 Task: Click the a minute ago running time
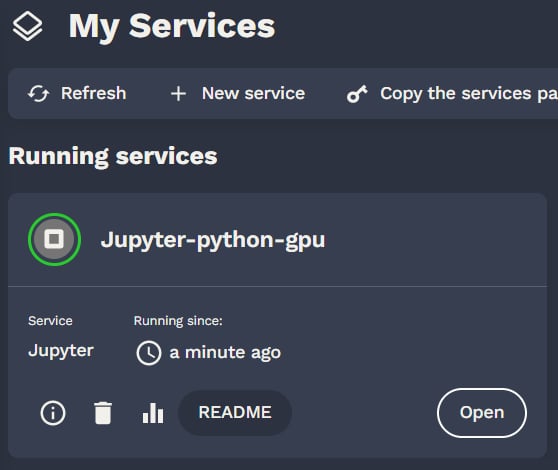[225, 353]
